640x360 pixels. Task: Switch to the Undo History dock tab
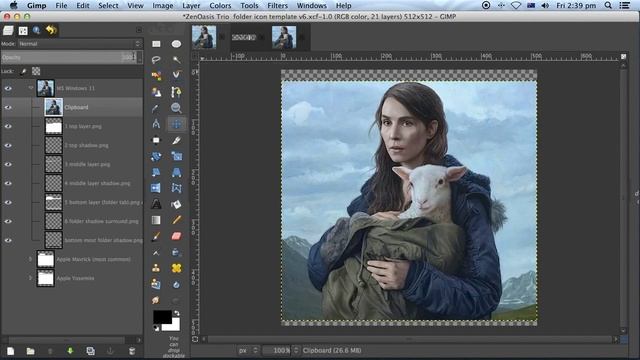pos(51,30)
